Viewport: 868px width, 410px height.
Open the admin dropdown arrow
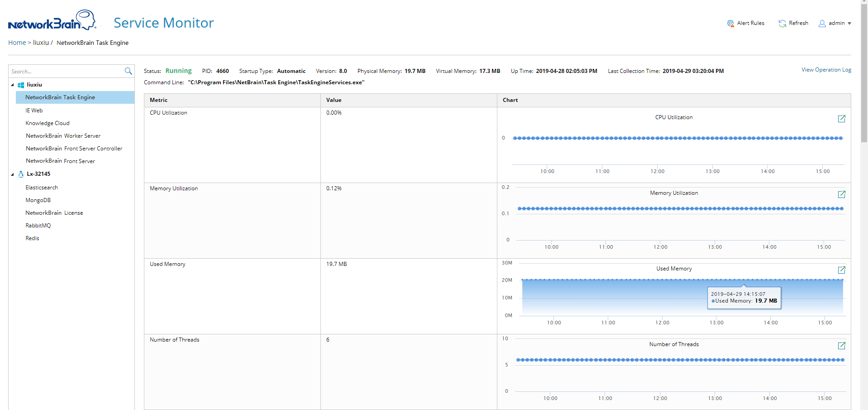(849, 24)
